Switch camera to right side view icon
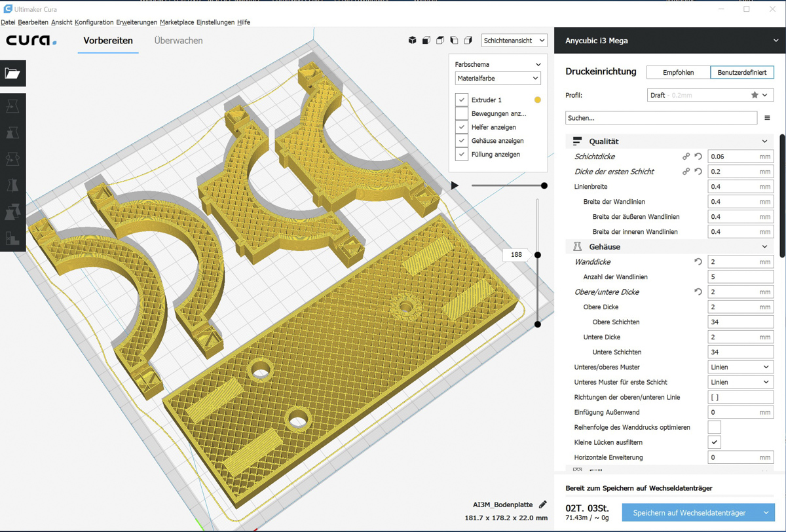786x532 pixels. (x=468, y=41)
